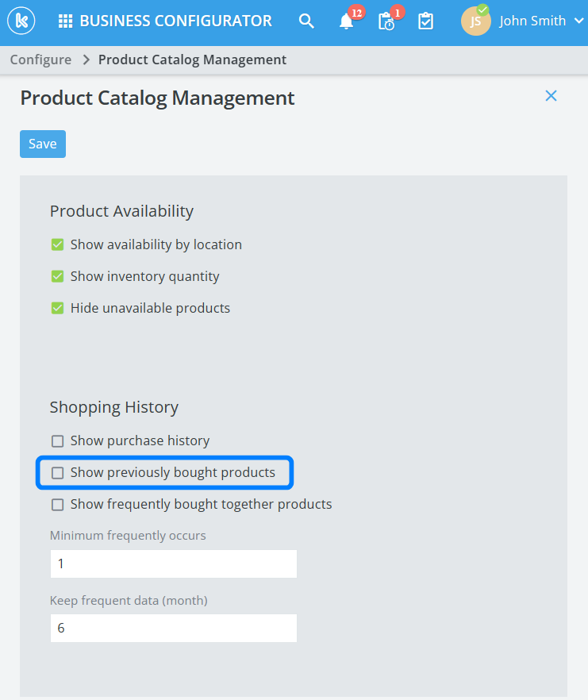
Task: Go to Configure in the breadcrumb
Action: tap(40, 60)
